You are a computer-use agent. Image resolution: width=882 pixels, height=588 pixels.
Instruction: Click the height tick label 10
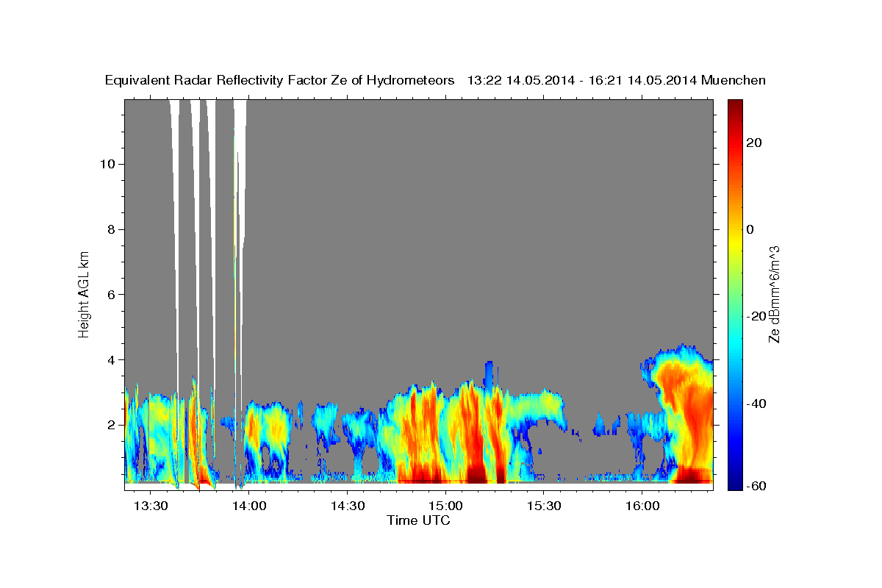tap(107, 164)
